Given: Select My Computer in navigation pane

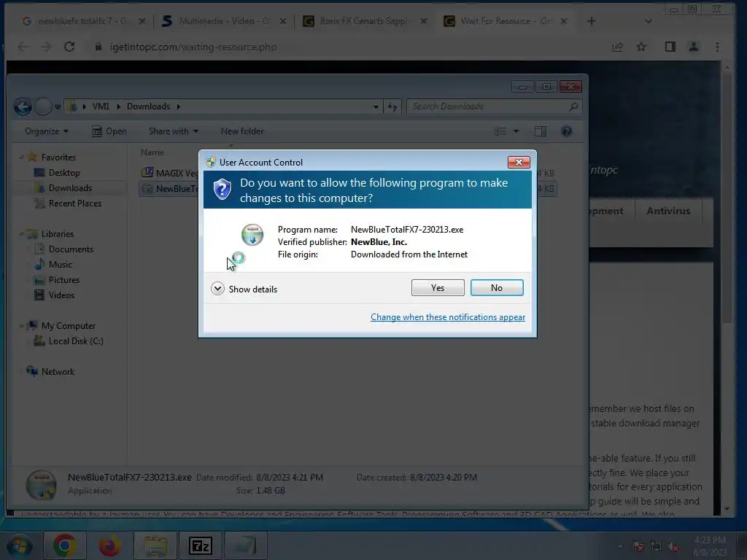Looking at the screenshot, I should pos(68,326).
